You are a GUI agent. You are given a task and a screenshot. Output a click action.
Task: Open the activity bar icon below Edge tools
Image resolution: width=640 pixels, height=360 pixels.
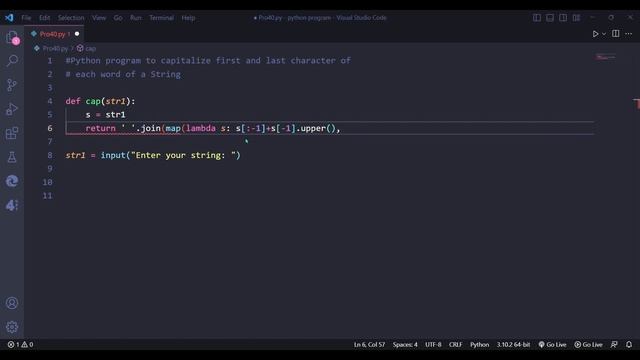point(12,205)
